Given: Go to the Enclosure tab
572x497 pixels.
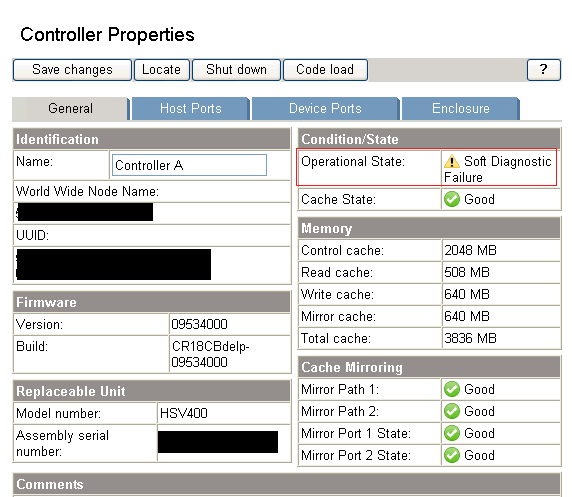Looking at the screenshot, I should [x=461, y=108].
